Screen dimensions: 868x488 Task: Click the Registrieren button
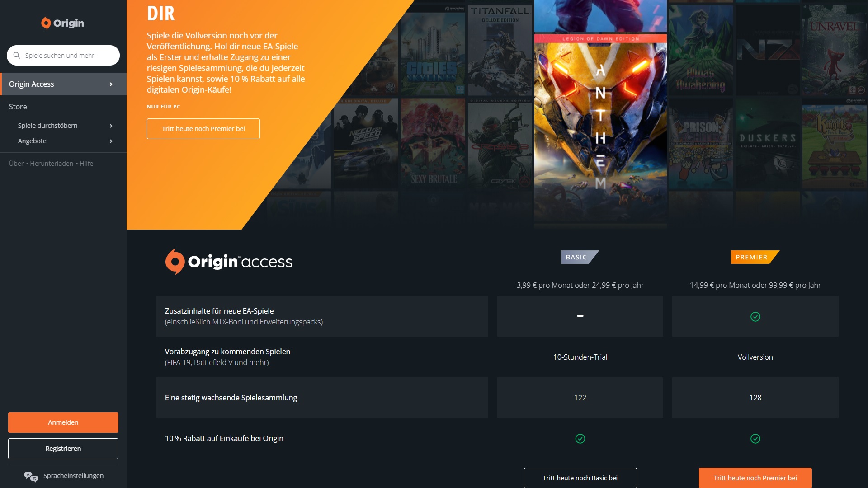point(63,449)
